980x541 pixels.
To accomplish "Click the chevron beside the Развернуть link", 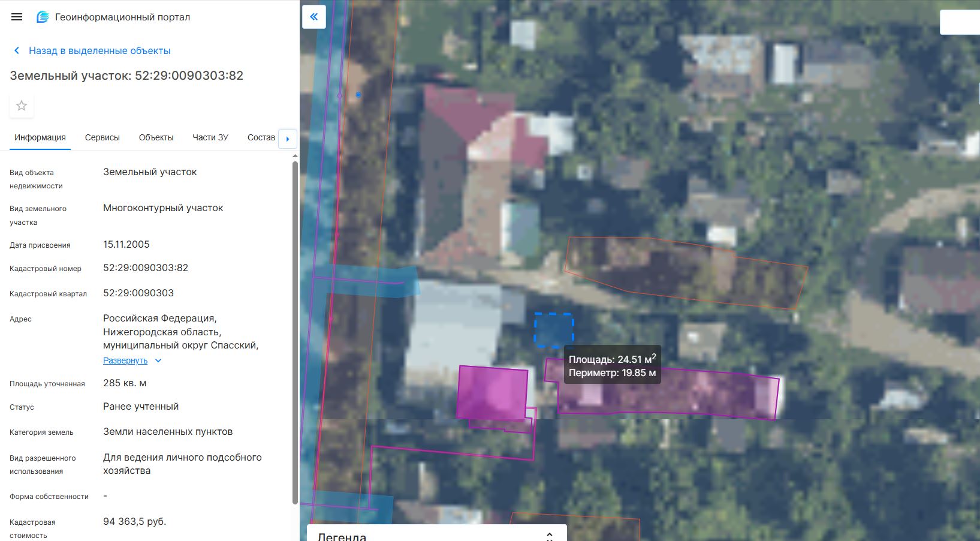I will [x=158, y=360].
